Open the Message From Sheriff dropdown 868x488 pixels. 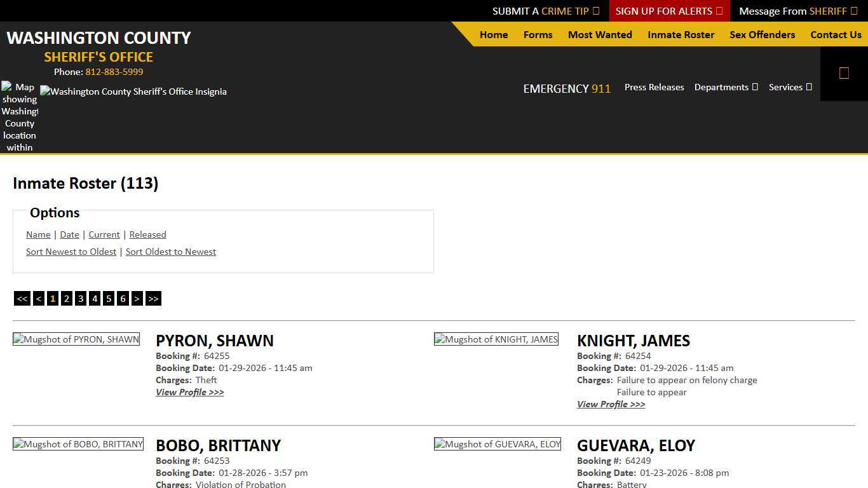[x=797, y=11]
